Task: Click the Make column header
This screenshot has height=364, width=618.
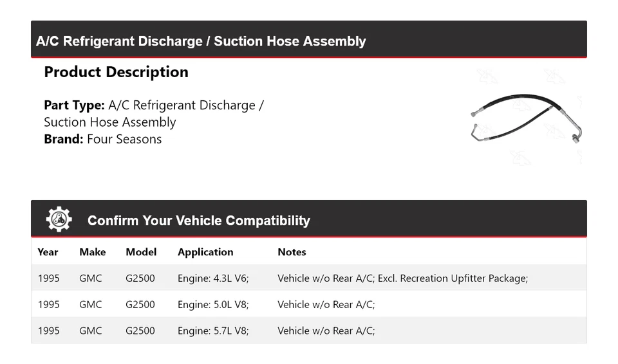Action: [92, 252]
